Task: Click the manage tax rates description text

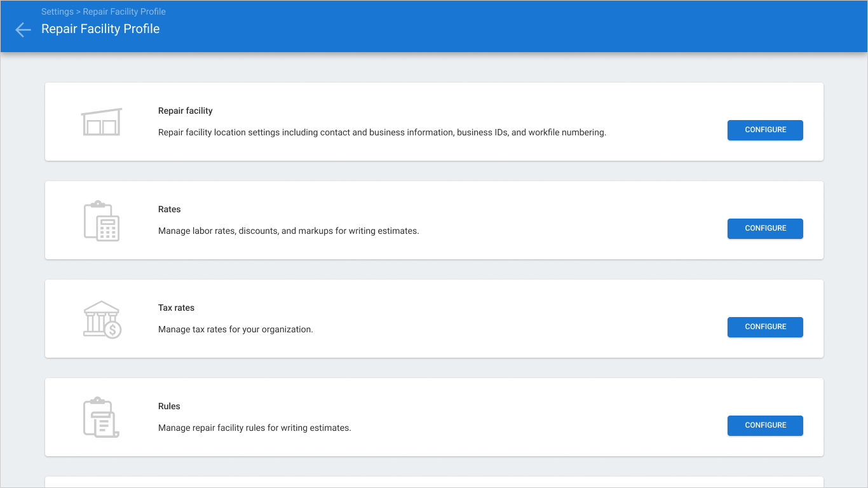Action: tap(236, 330)
